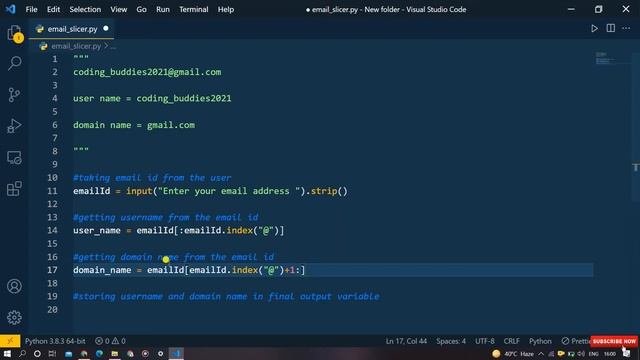Image resolution: width=640 pixels, height=360 pixels.
Task: Click 'user name = coding_buddies2021' on line 4
Action: [152, 98]
